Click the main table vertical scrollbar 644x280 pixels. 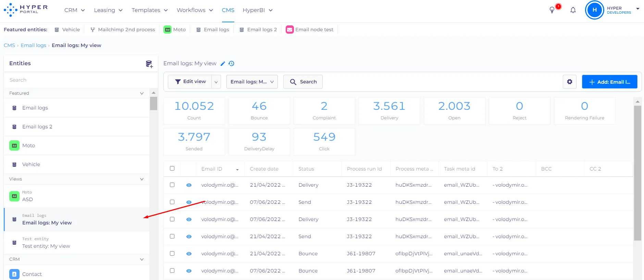tap(637, 173)
